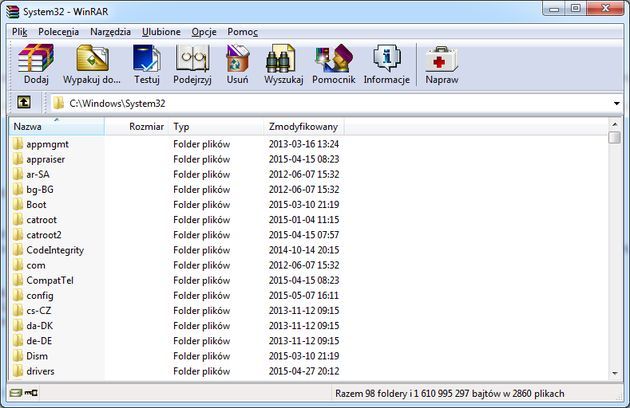The image size is (630, 408).
Task: Select the appmgmt folder icon
Action: 17,144
